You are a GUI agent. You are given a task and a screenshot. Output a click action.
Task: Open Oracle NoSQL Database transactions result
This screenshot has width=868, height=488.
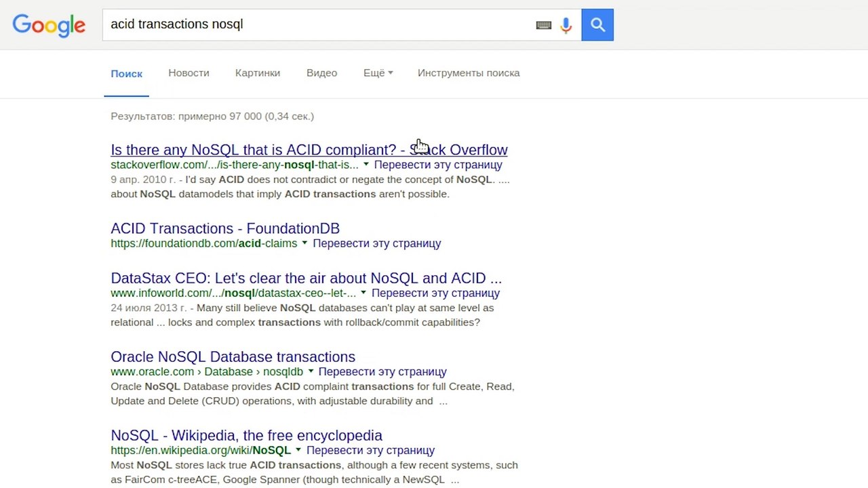pyautogui.click(x=233, y=357)
